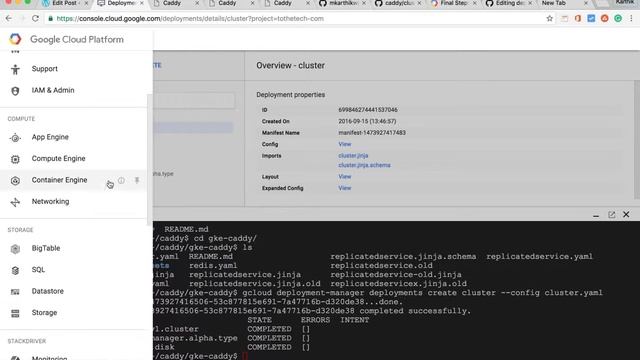Click the red circular extension icon
This screenshot has width=640, height=360.
click(x=604, y=18)
